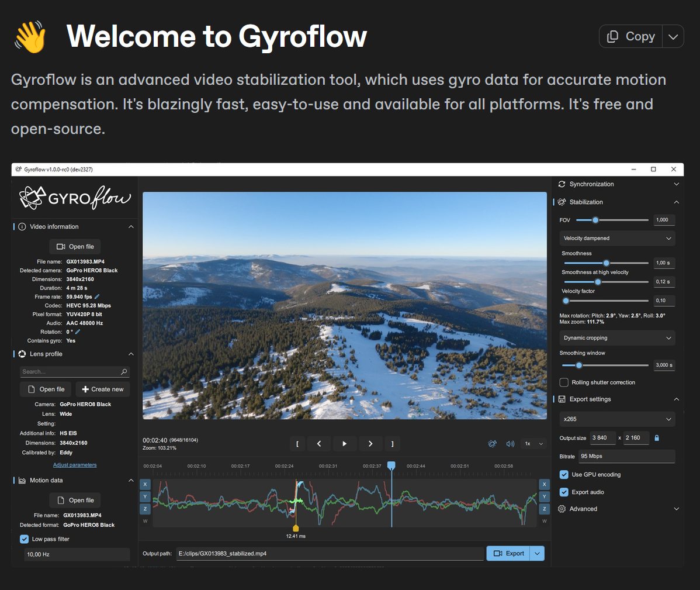The width and height of the screenshot is (700, 590).
Task: Collapse the Lens profile section
Action: [x=131, y=354]
